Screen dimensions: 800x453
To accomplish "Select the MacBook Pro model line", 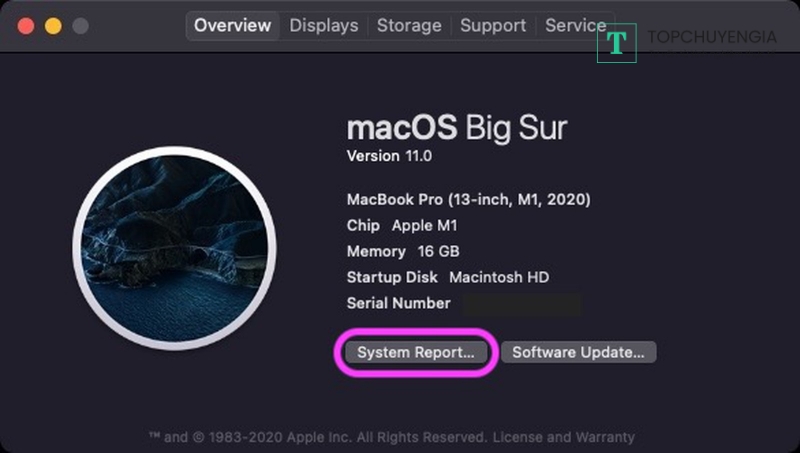I will [x=468, y=199].
